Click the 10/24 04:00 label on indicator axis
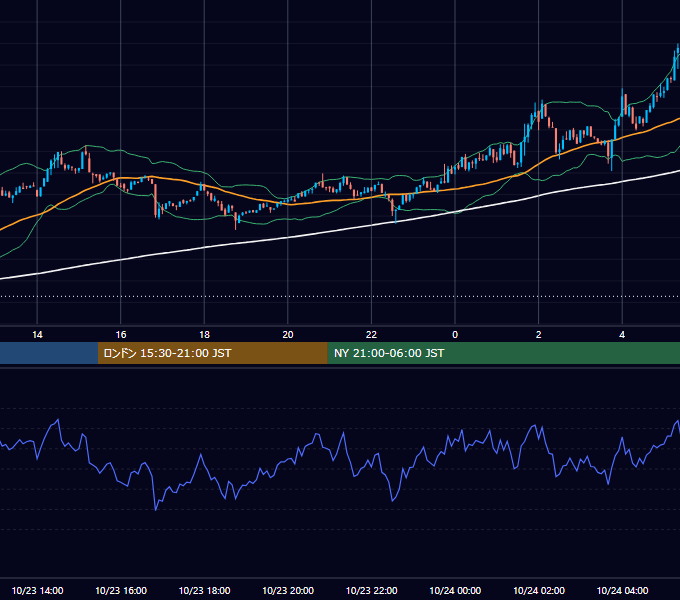Screen dimensions: 680x600 [x=622, y=590]
